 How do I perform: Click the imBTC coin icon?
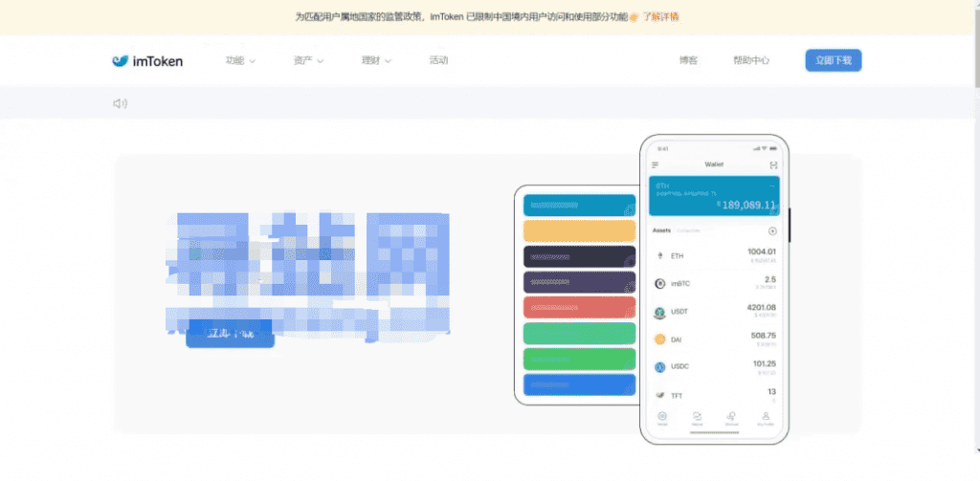pyautogui.click(x=659, y=284)
